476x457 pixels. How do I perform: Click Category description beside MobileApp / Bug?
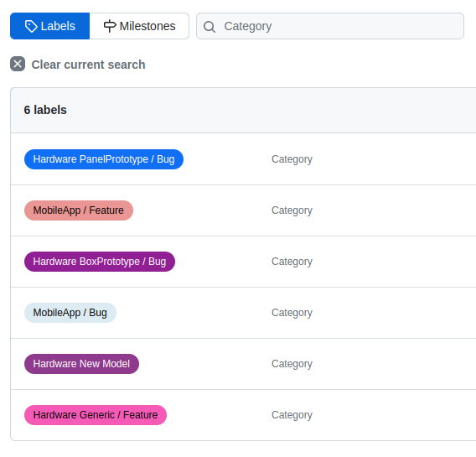click(292, 313)
